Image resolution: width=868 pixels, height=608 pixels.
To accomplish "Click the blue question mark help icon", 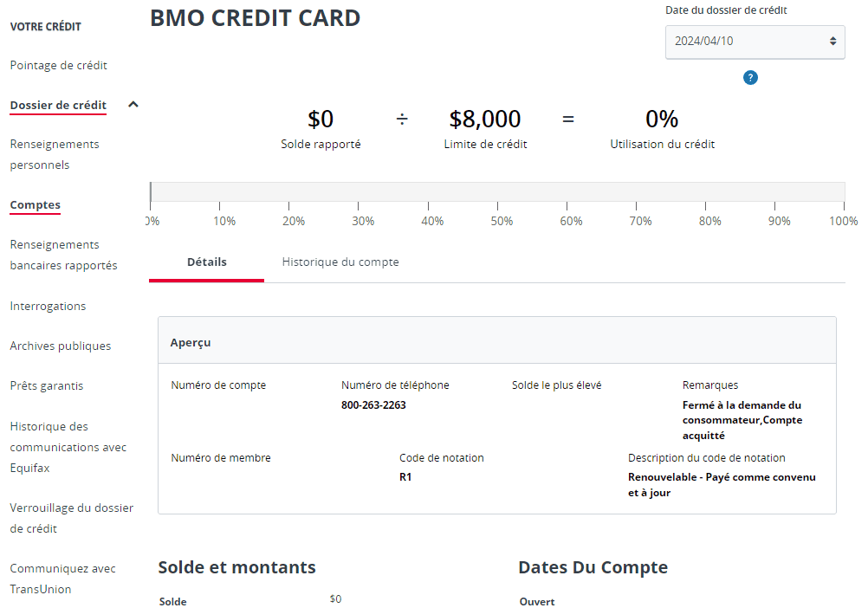I will (x=750, y=77).
